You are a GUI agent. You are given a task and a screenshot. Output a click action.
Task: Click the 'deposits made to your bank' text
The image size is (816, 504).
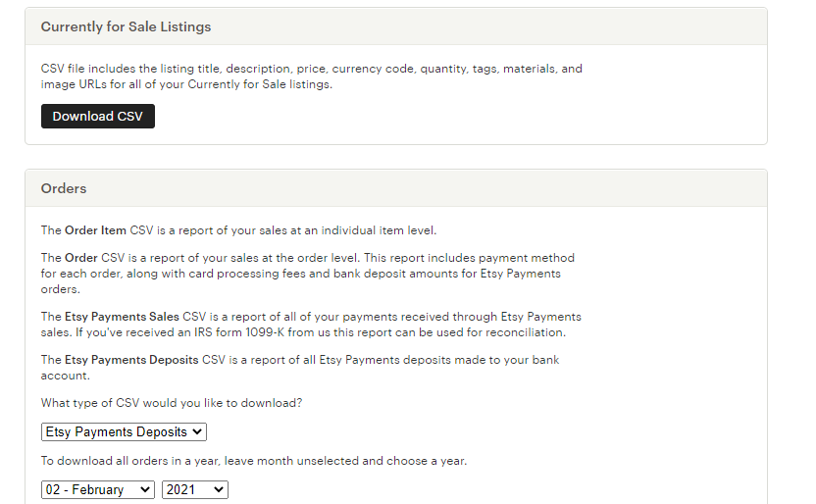pos(471,360)
